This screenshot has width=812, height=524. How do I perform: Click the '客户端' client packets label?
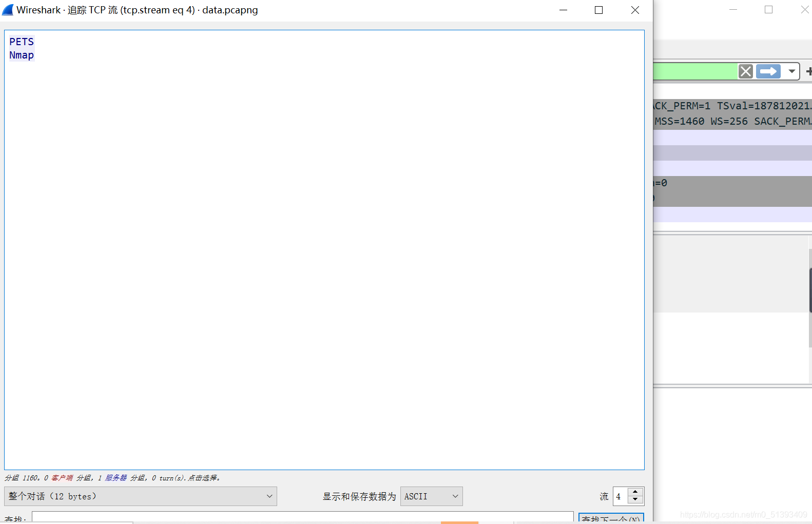[x=62, y=478]
